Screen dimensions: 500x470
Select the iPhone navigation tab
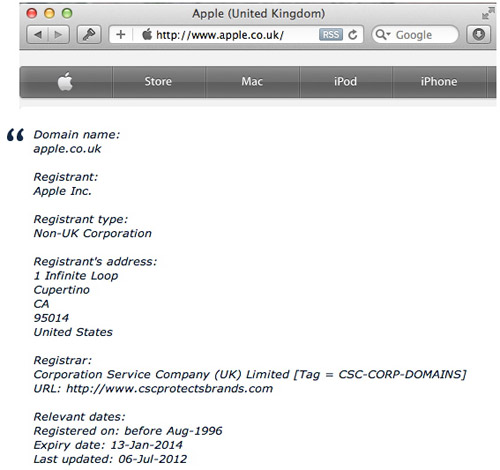pos(439,81)
